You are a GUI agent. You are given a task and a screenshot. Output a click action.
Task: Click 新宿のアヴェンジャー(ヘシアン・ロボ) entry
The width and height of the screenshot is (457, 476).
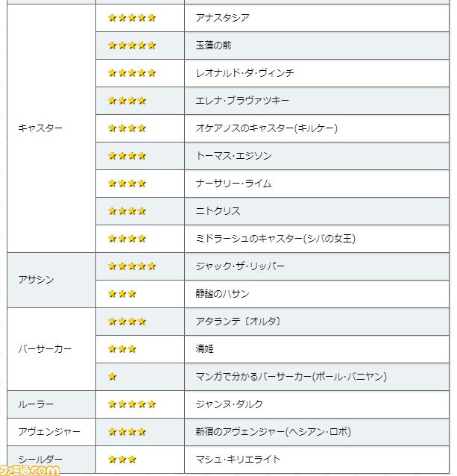pyautogui.click(x=273, y=432)
